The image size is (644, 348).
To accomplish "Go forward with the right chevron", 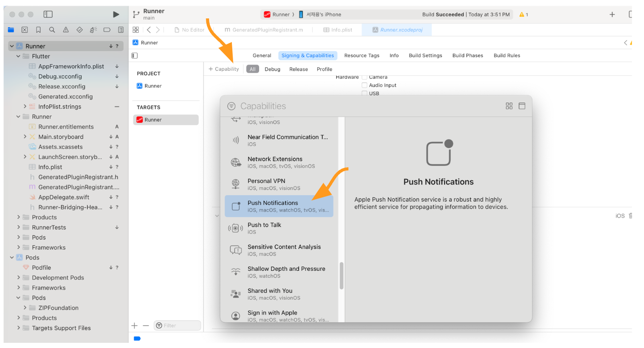I will tap(158, 30).
